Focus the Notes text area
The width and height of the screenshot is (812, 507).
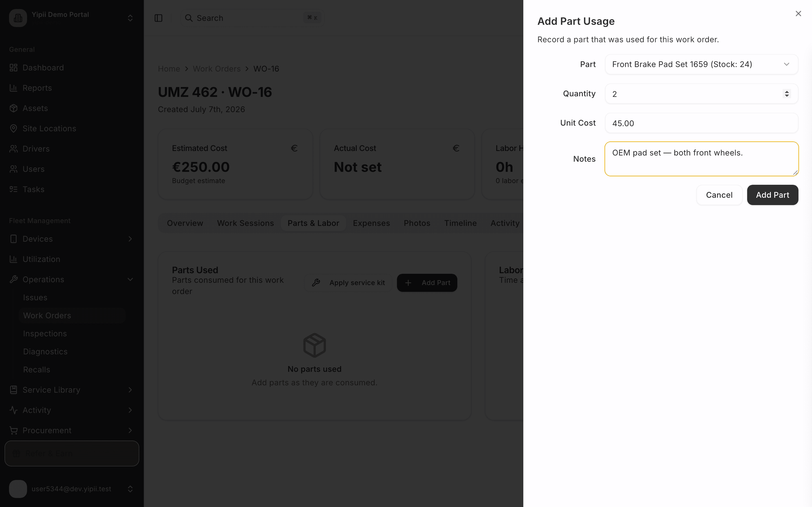701,159
